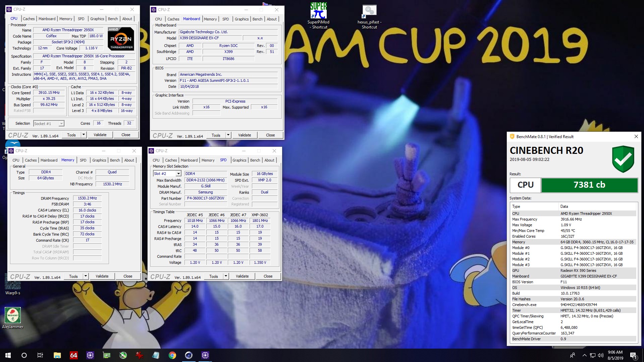Open About tab in Mainboard CPU-Z window
The width and height of the screenshot is (644, 362).
point(272,19)
